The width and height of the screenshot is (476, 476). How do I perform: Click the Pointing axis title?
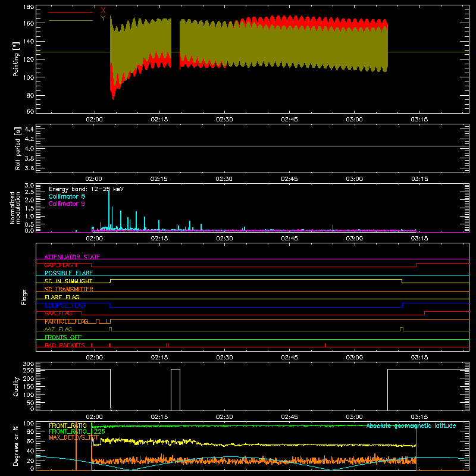(x=16, y=59)
